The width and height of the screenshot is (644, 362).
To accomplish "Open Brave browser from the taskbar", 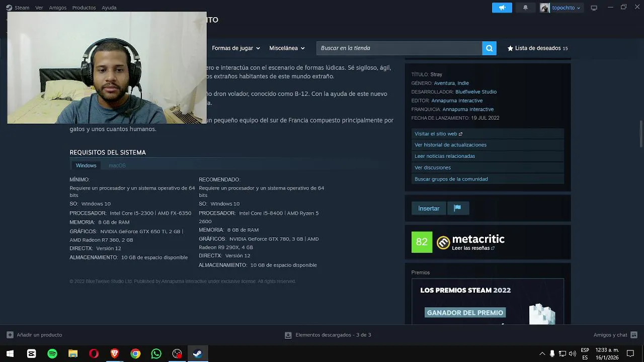I will coord(115,353).
